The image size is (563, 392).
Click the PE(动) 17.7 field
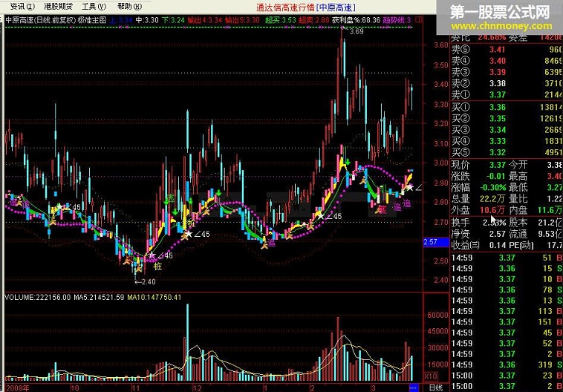(536, 246)
